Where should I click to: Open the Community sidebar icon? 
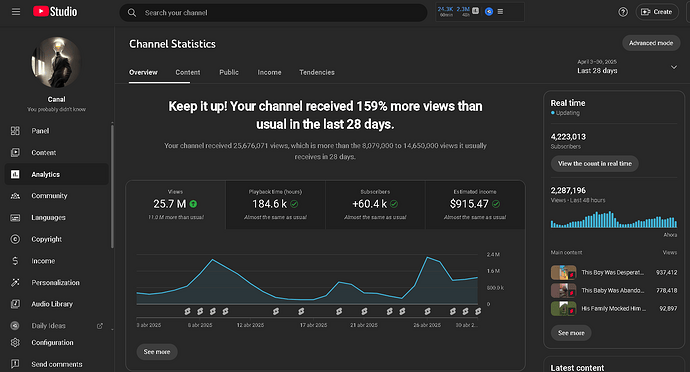tap(15, 196)
